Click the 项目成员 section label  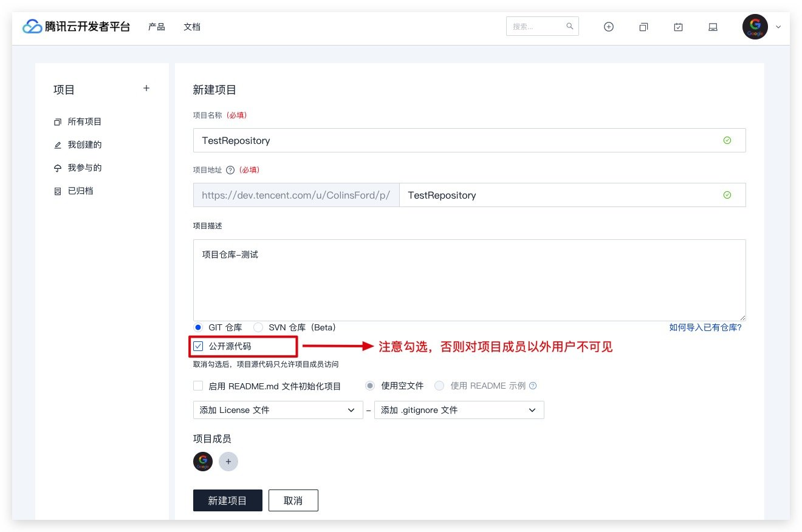click(212, 438)
